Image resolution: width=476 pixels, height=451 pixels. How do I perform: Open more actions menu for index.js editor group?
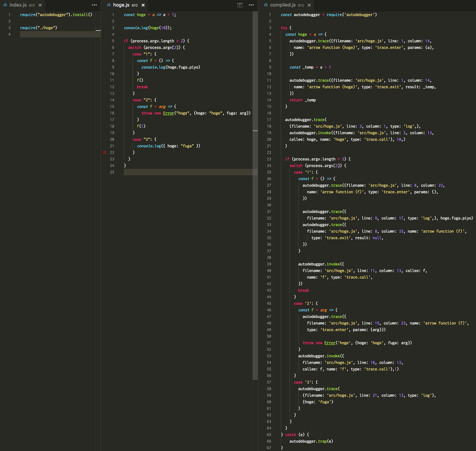94,5
